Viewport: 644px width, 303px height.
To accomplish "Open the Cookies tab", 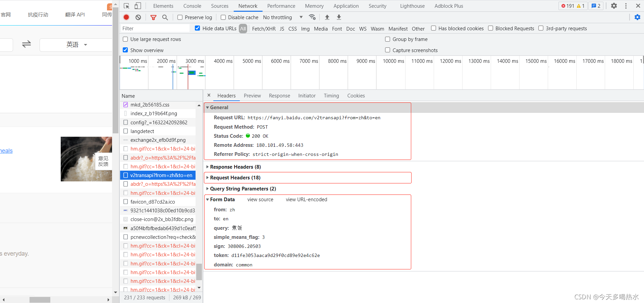I will coord(356,96).
